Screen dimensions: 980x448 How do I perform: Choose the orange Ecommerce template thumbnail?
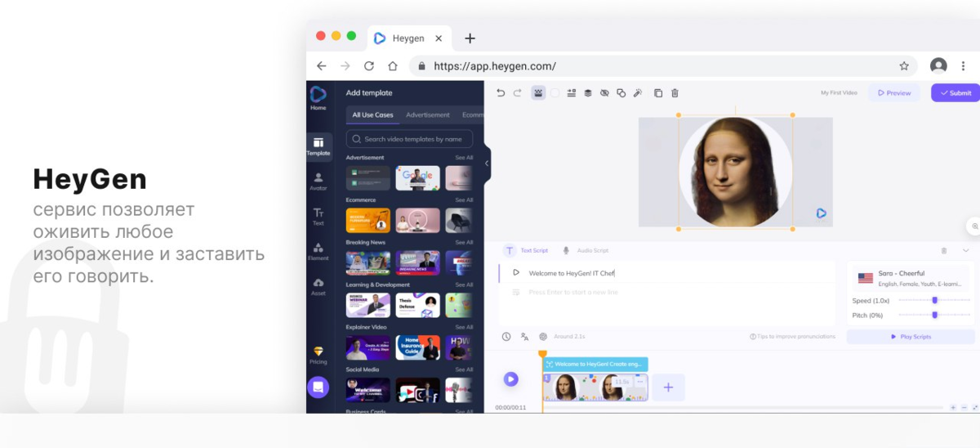[367, 221]
